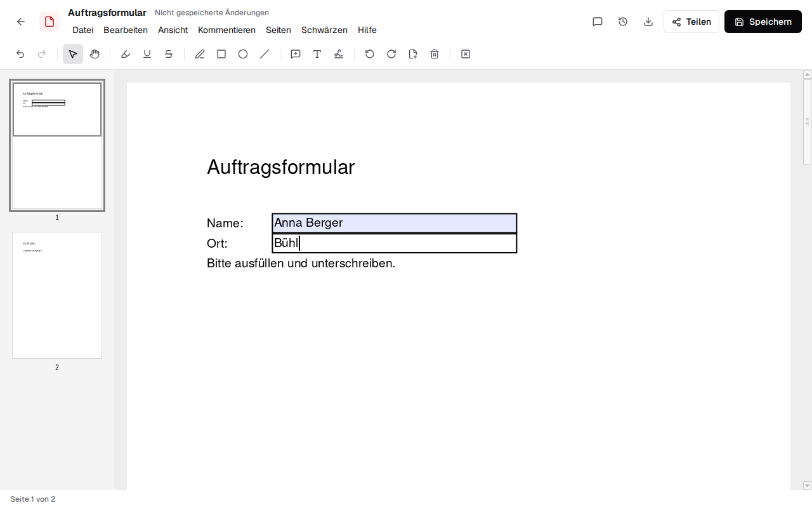Click the back arrow icon
812x508 pixels.
(21, 22)
